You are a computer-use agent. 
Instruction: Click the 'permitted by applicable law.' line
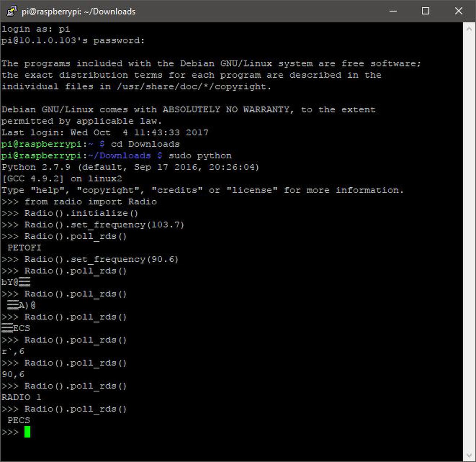click(x=81, y=121)
